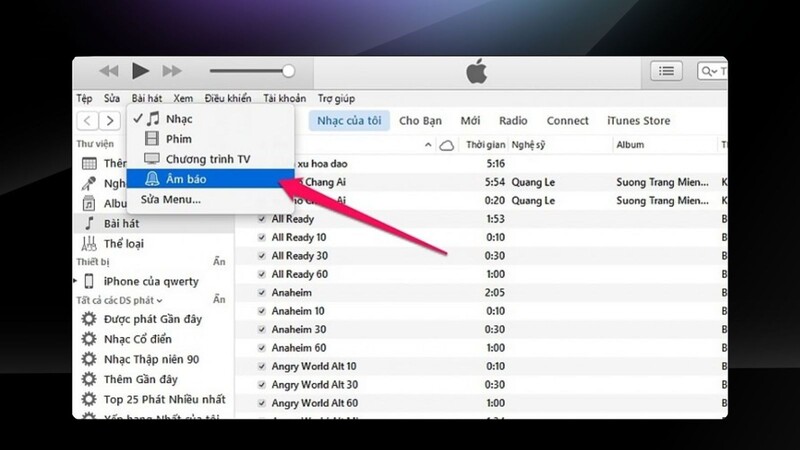Screen dimensions: 800x450
Task: Click the volume slider knob
Action: click(x=288, y=71)
